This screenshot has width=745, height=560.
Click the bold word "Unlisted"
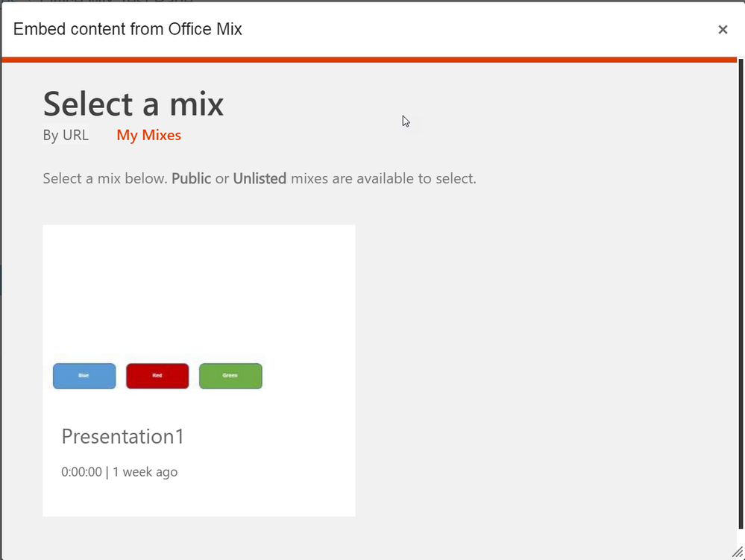pyautogui.click(x=260, y=179)
